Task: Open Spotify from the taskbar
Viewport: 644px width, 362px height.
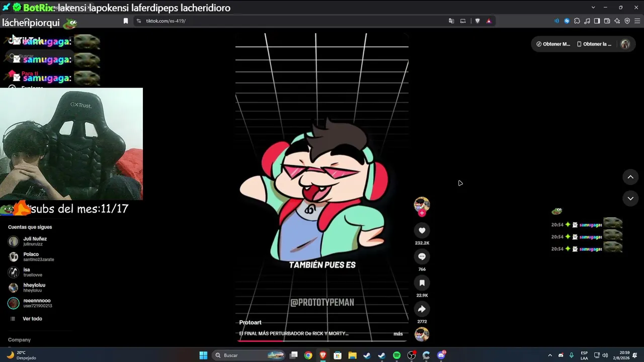Action: (x=396, y=355)
